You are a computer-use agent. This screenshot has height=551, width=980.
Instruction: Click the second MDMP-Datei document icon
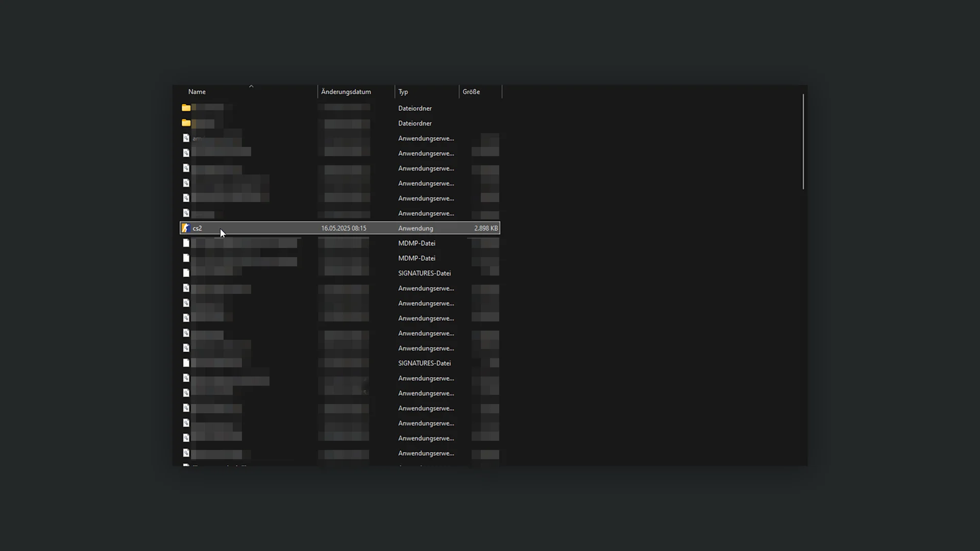[x=186, y=258]
